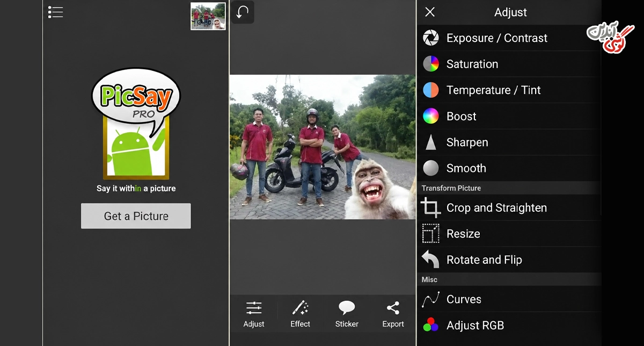Viewport: 644px width, 346px height.
Task: Click the Sharpen triangle icon
Action: (431, 142)
